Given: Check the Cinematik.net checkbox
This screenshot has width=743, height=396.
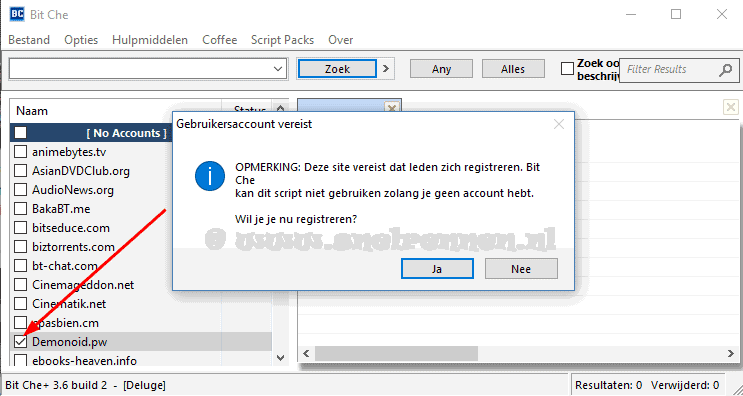Looking at the screenshot, I should pos(20,304).
